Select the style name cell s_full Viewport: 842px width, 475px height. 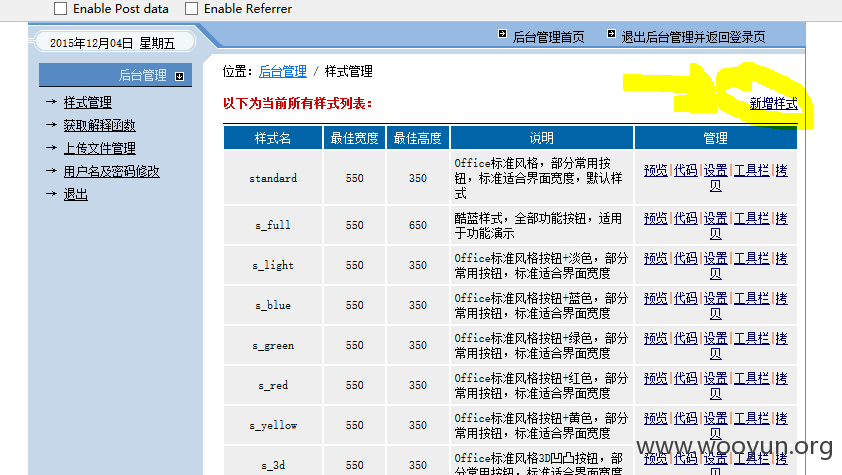click(x=273, y=225)
